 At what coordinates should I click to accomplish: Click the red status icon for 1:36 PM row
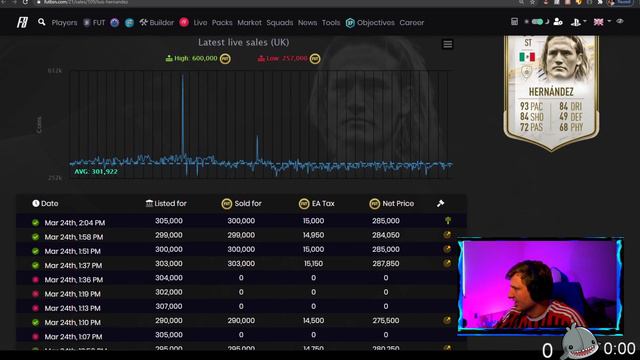click(36, 280)
